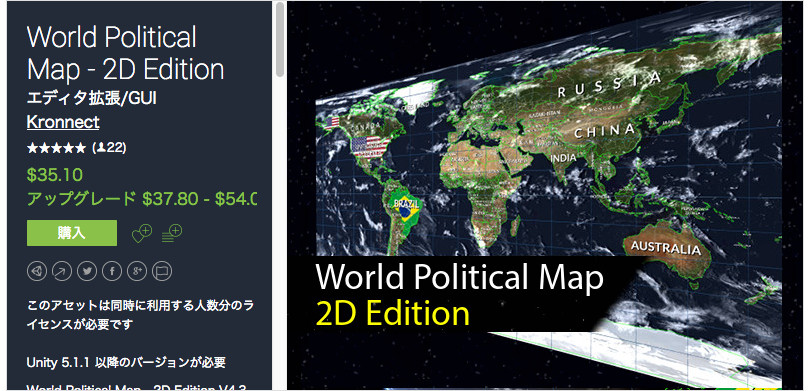This screenshot has height=391, width=808.
Task: Click the arrow share link icon
Action: click(62, 270)
